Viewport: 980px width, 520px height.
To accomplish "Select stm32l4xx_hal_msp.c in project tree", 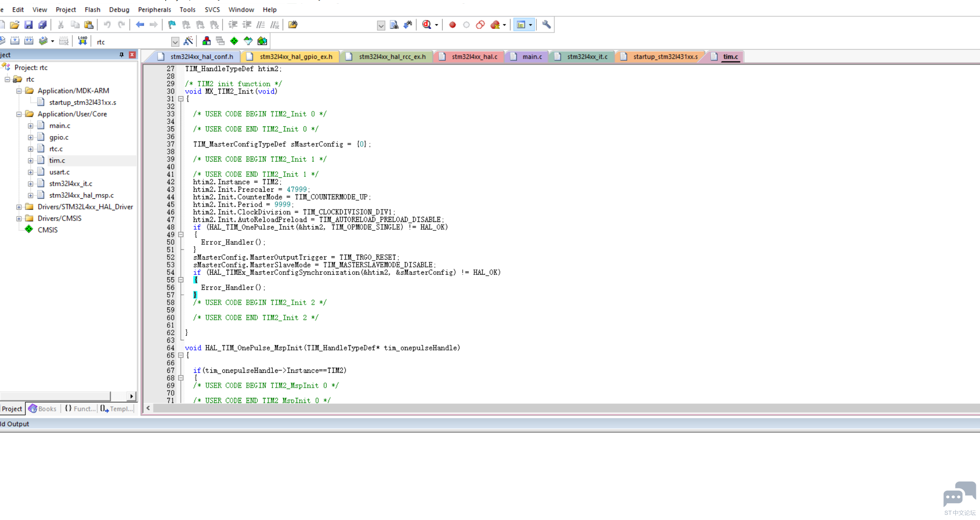I will click(81, 195).
